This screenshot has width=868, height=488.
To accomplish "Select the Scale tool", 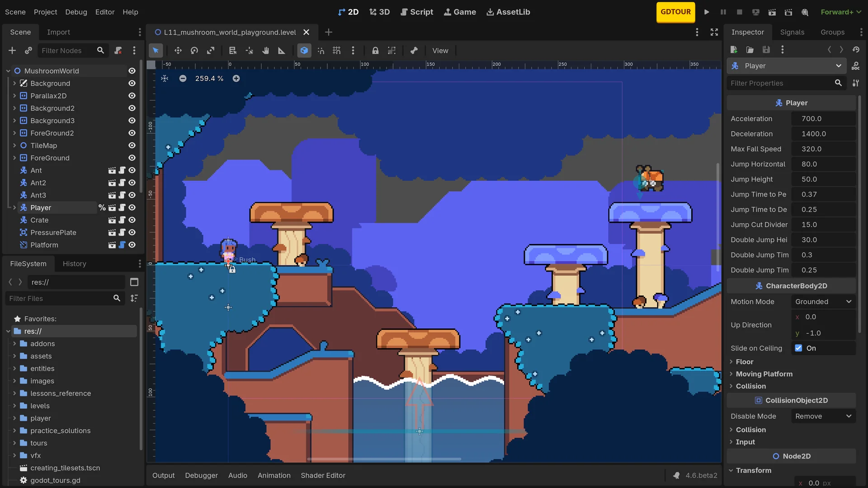I will pos(211,50).
